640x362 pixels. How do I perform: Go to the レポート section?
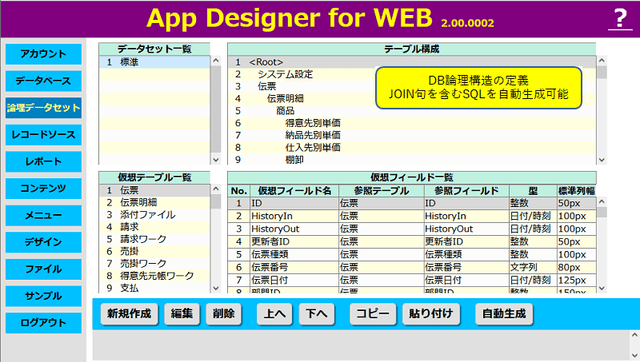(43, 162)
